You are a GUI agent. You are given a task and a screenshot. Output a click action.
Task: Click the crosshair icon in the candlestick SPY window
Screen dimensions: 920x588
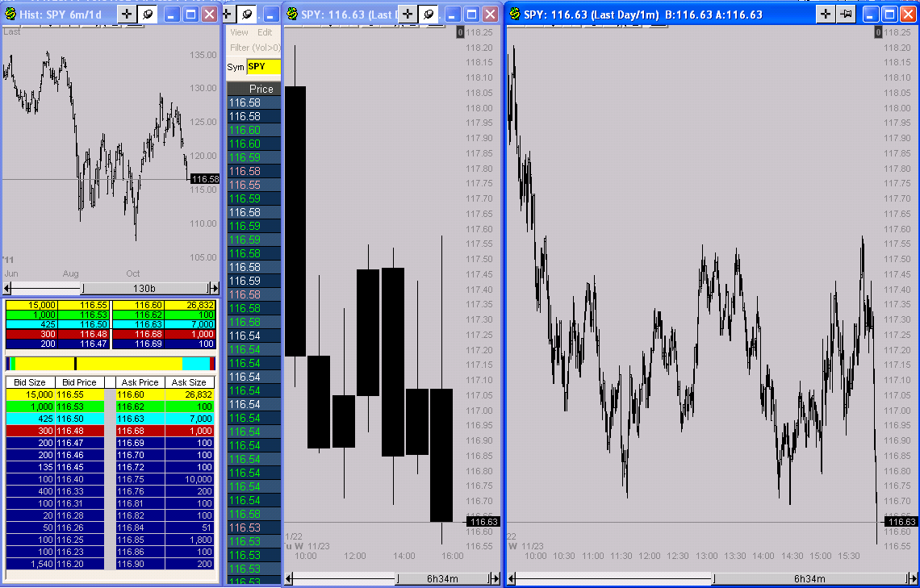(x=408, y=14)
